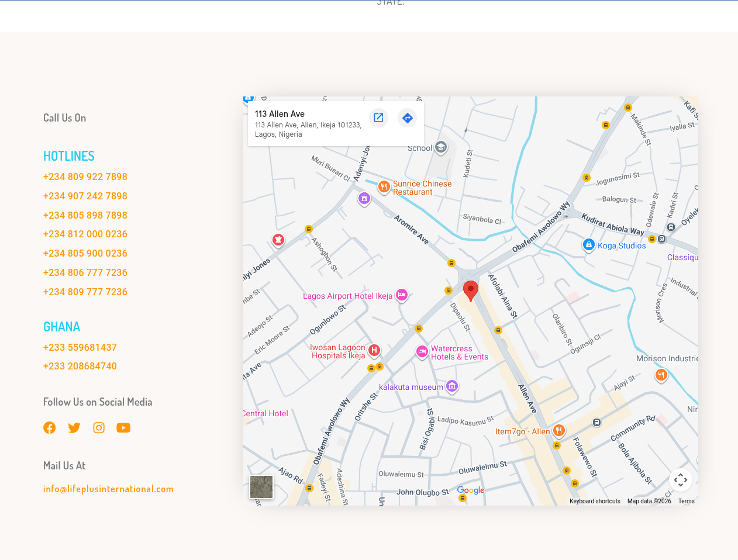
Task: Call Ghana number +233 559681437
Action: (x=80, y=347)
